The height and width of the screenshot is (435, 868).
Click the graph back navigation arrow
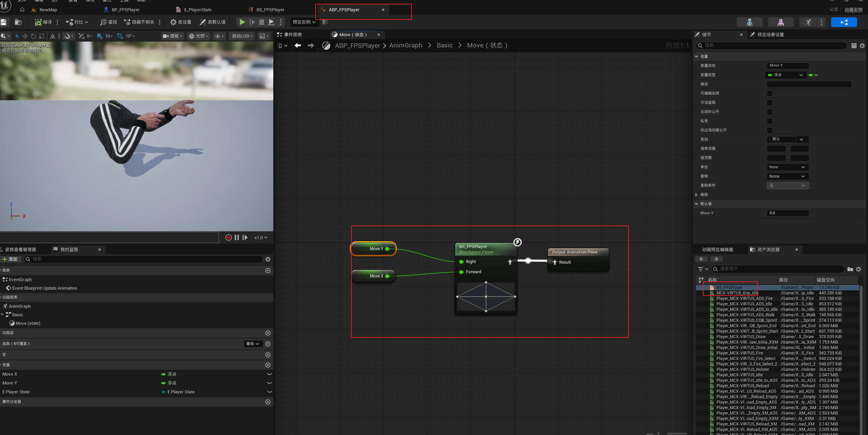coord(298,45)
